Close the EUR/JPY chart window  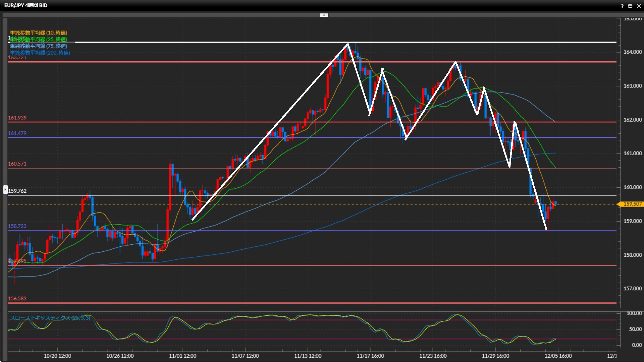pyautogui.click(x=639, y=6)
